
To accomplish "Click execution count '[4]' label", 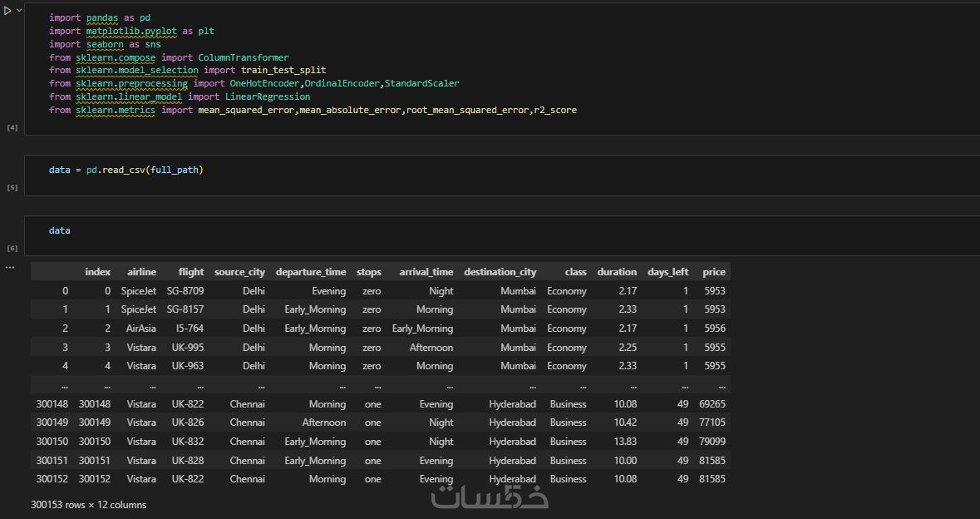I will (12, 127).
